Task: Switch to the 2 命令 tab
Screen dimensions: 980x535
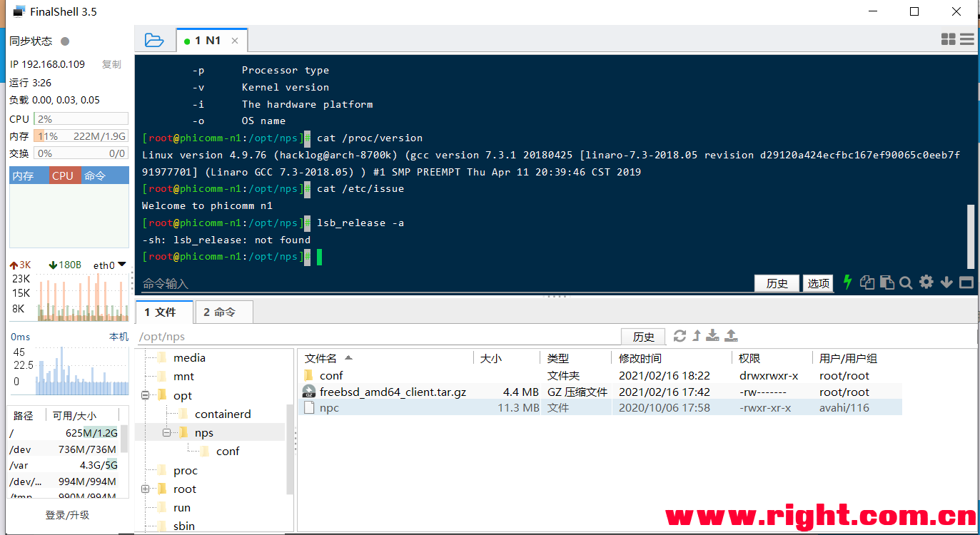Action: [x=223, y=312]
